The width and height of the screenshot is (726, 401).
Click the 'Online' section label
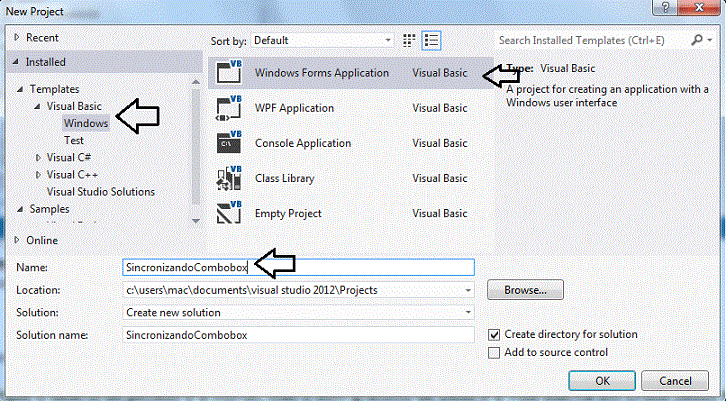pyautogui.click(x=42, y=240)
